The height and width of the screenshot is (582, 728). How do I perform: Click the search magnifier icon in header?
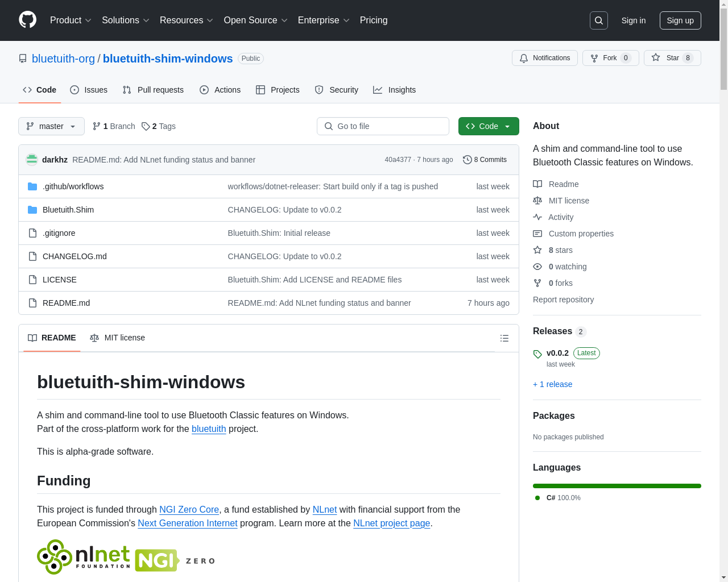599,20
